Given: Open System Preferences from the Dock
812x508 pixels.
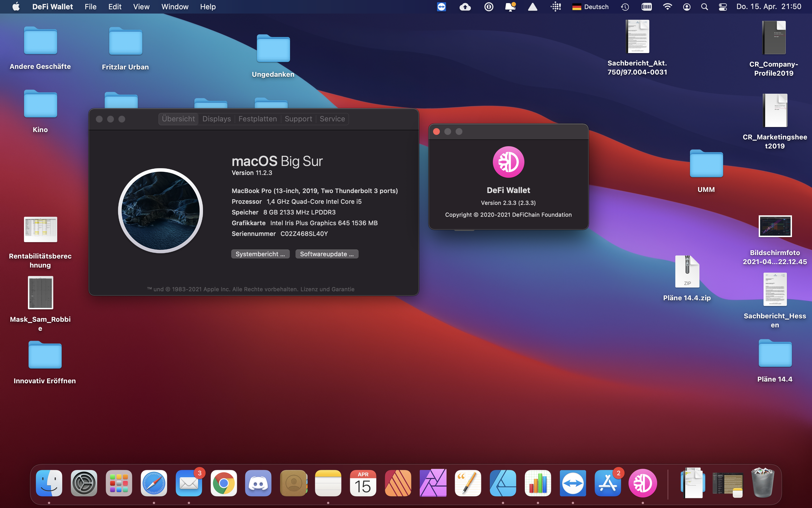Looking at the screenshot, I should pos(84,483).
